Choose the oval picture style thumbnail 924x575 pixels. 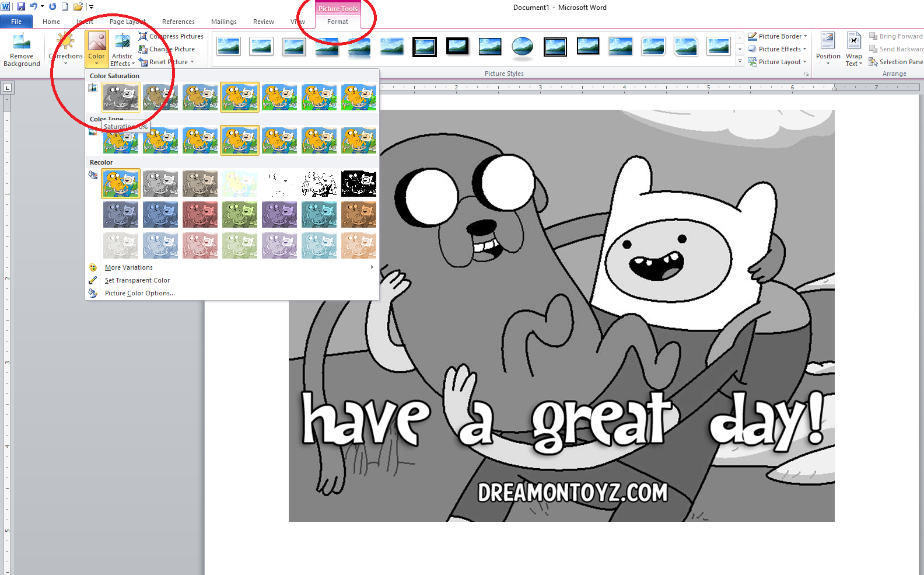523,47
